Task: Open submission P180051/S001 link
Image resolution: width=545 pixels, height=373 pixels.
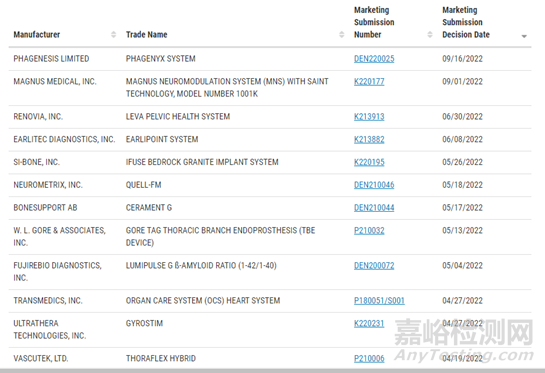Action: click(379, 301)
